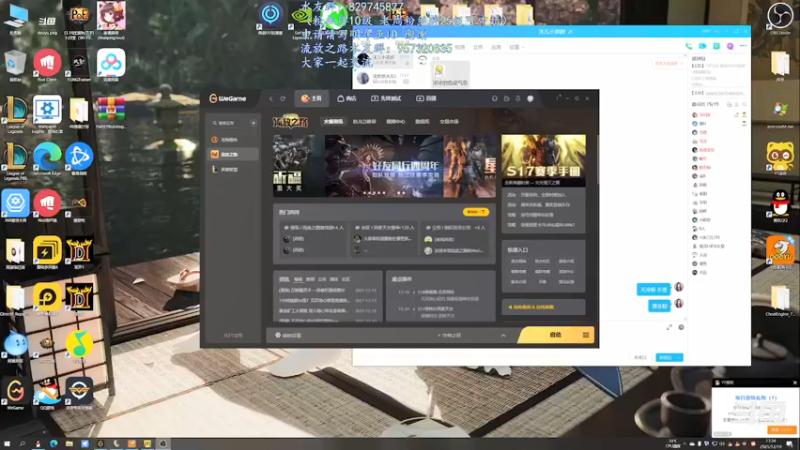The width and height of the screenshot is (800, 450).
Task: Open the Wallpaper Engine desktop shortcut
Action: click(47, 113)
